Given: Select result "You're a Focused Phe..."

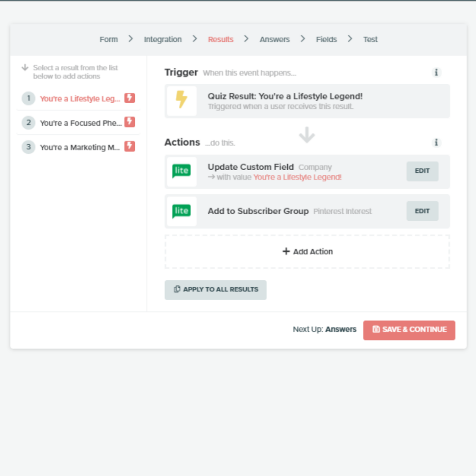Looking at the screenshot, I should pos(81,123).
